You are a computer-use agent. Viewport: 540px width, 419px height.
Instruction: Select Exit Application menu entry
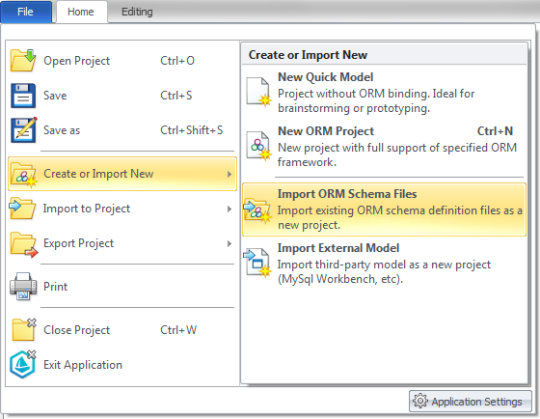tap(122, 365)
